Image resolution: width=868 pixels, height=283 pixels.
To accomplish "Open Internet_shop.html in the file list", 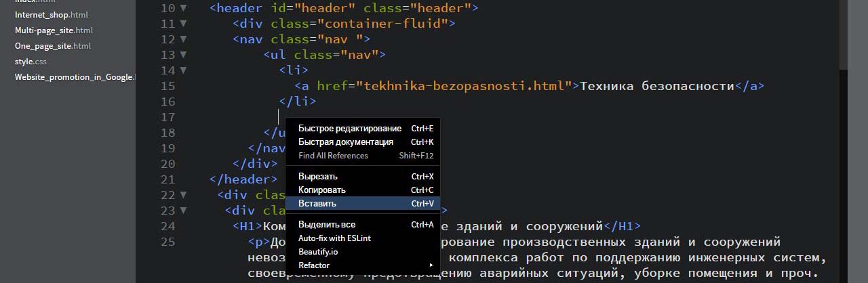I will [x=52, y=14].
